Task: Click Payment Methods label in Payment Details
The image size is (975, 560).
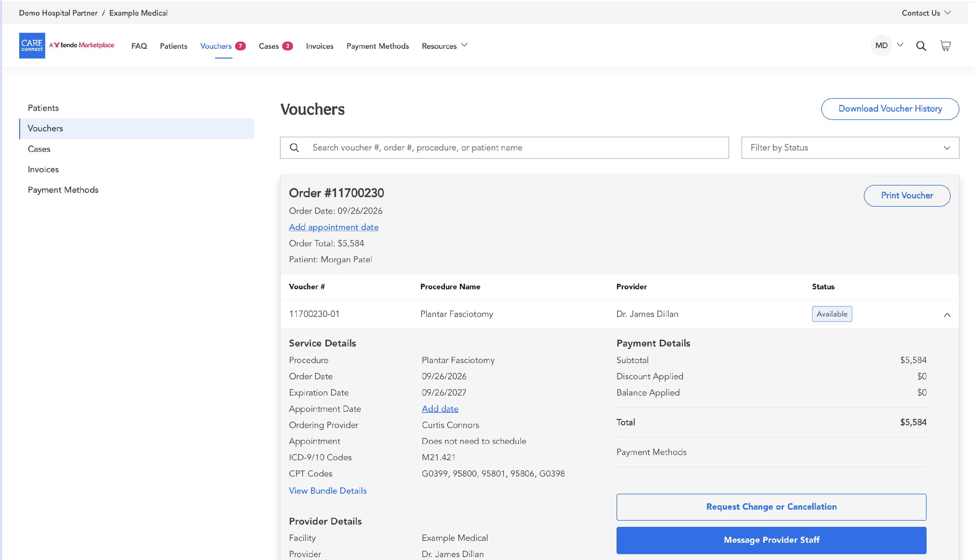Action: 651,452
